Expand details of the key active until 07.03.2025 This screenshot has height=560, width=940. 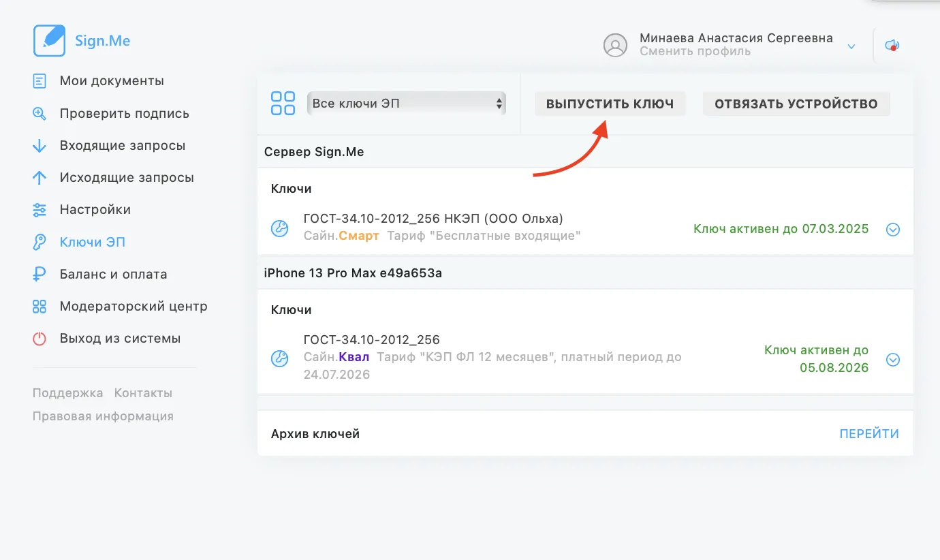pyautogui.click(x=893, y=230)
